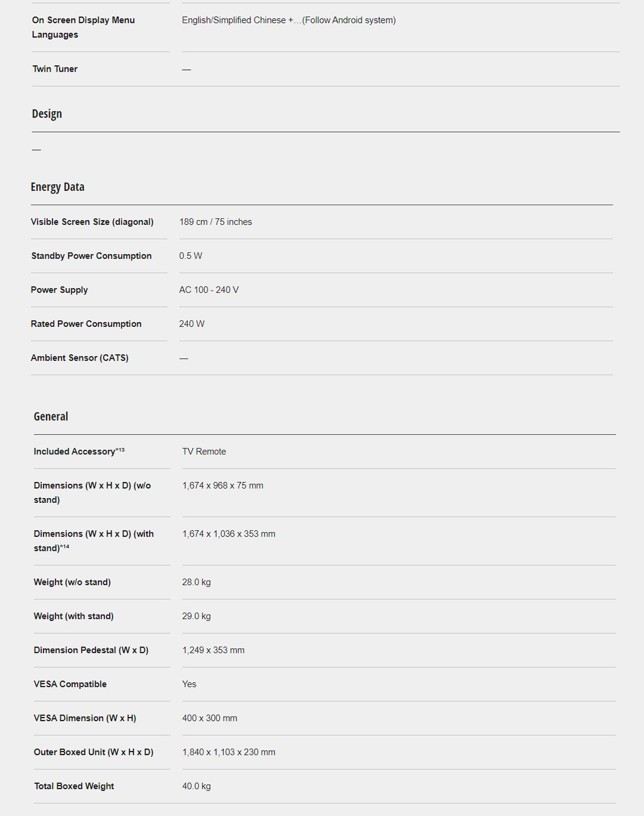
Task: Click the TV Remote accessory value
Action: 204,452
